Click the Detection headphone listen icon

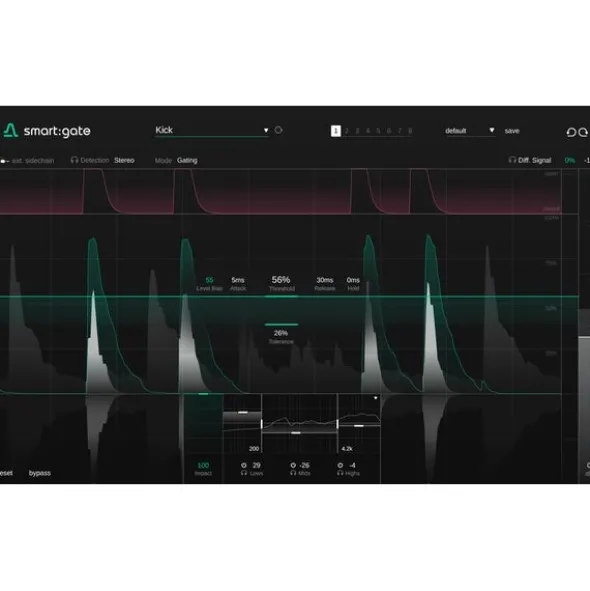pyautogui.click(x=74, y=160)
